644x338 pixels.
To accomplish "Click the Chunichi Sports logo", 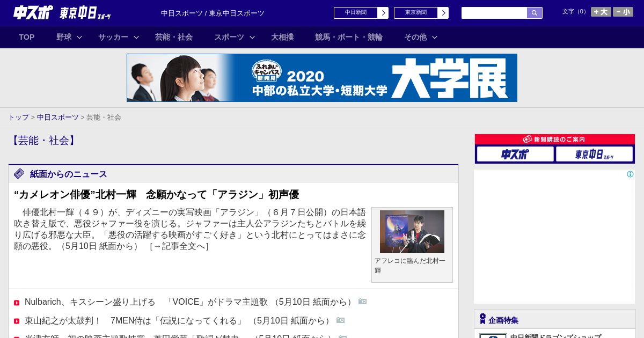I will point(33,12).
